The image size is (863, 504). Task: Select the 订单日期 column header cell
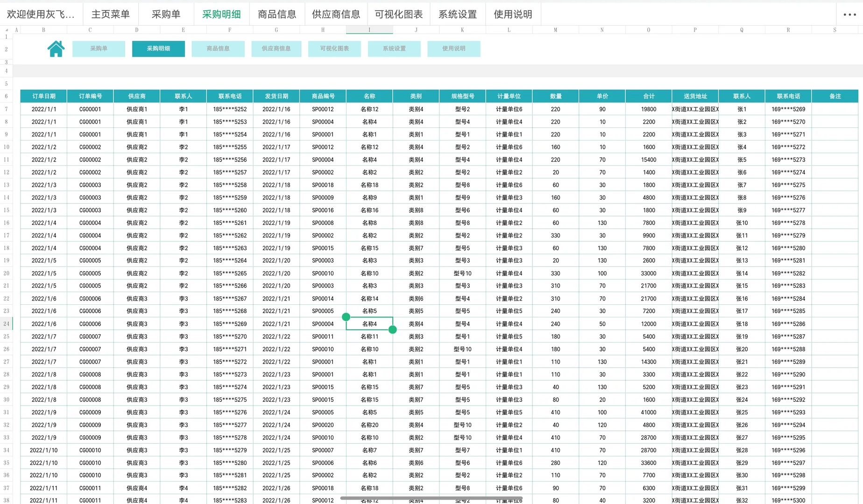pyautogui.click(x=43, y=96)
